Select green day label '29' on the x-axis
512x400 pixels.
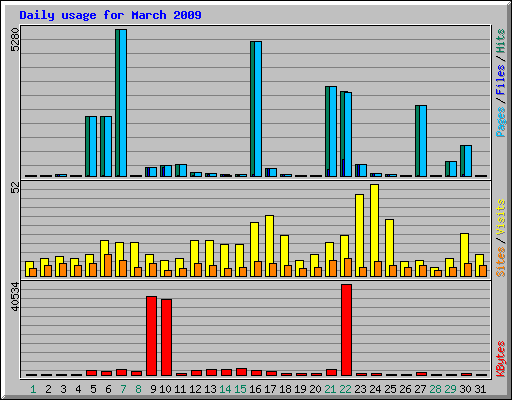click(450, 389)
